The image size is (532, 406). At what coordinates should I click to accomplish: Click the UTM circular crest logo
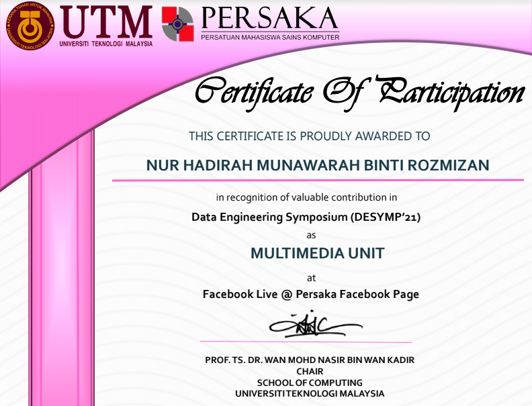tap(30, 25)
